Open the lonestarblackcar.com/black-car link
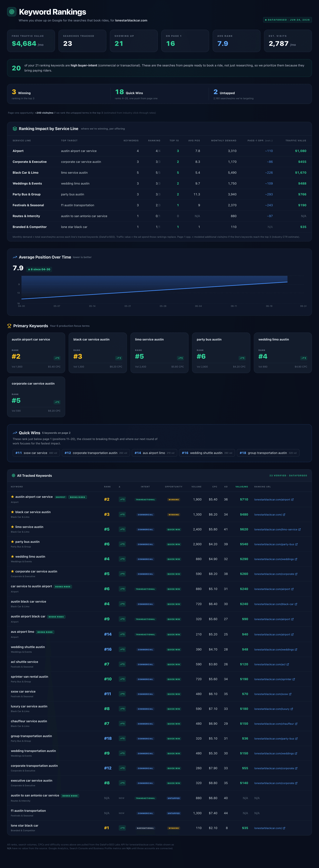Viewport: 319px width, 868px height. click(x=276, y=604)
